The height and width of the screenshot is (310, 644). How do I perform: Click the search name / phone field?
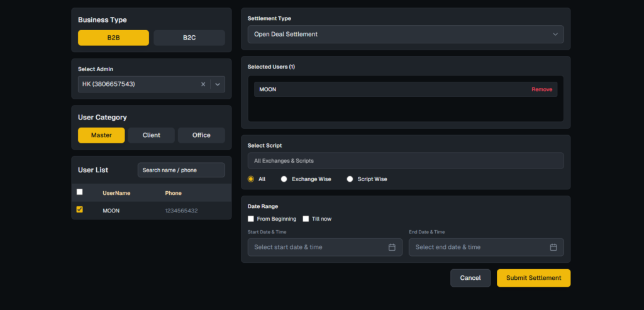click(x=181, y=170)
